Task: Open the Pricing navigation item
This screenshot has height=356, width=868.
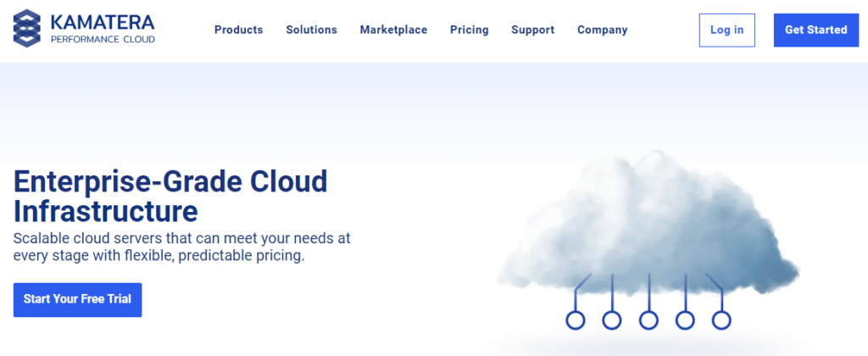Action: [469, 30]
